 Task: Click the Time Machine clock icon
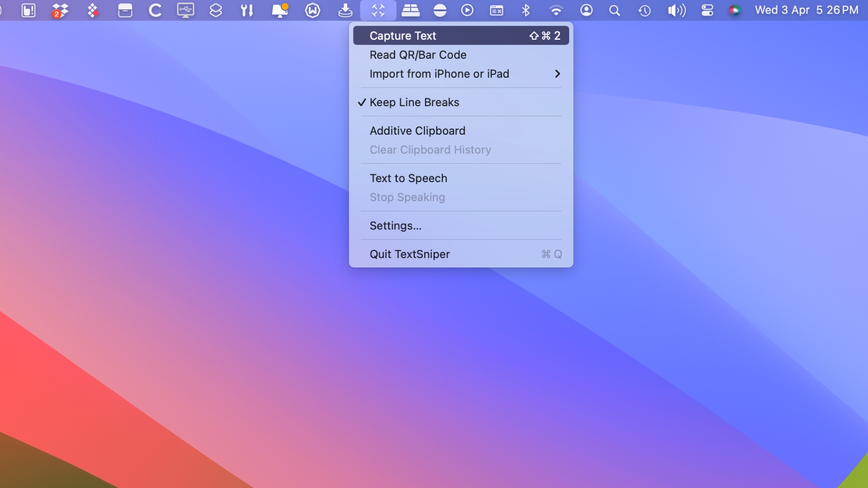click(x=644, y=10)
